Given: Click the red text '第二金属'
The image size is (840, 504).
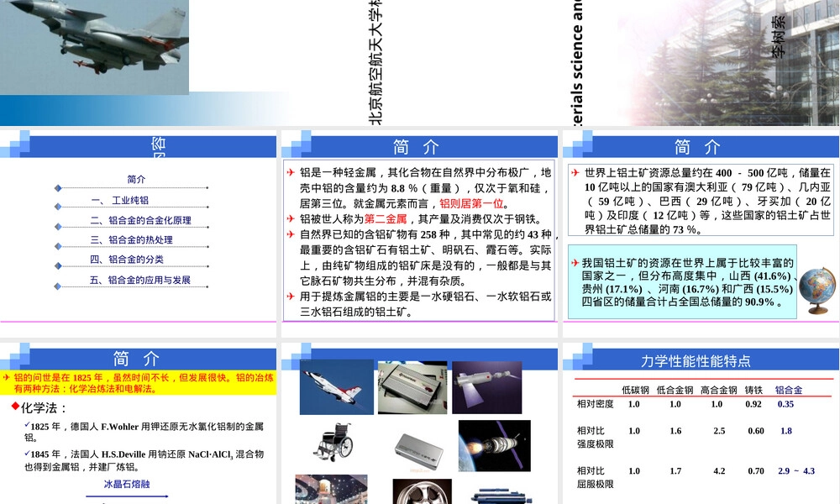Looking at the screenshot, I should (x=386, y=219).
